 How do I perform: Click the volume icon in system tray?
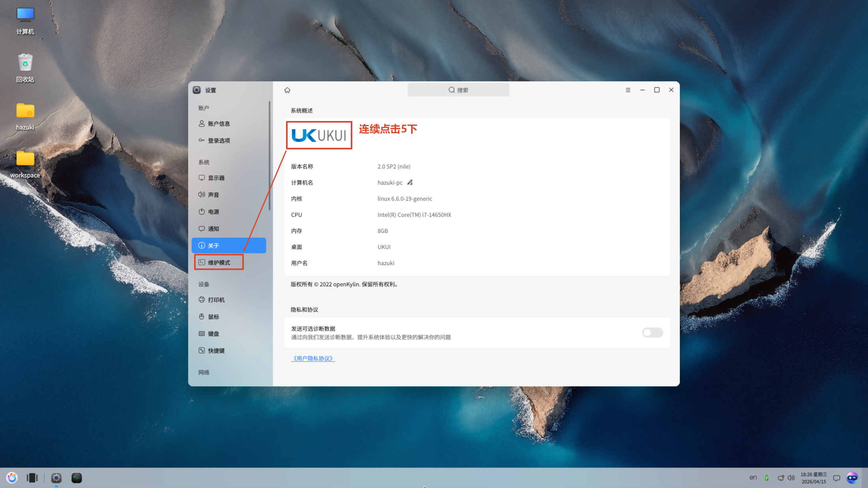point(791,478)
